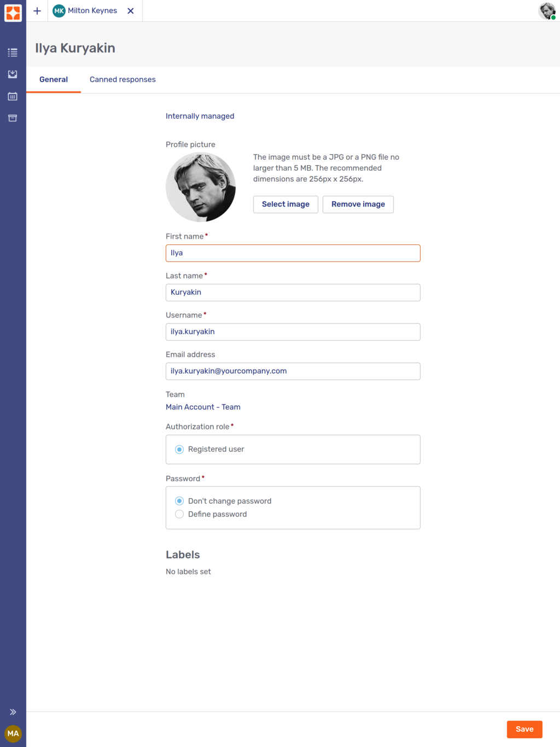Remove the current profile image
The height and width of the screenshot is (747, 560).
(358, 204)
